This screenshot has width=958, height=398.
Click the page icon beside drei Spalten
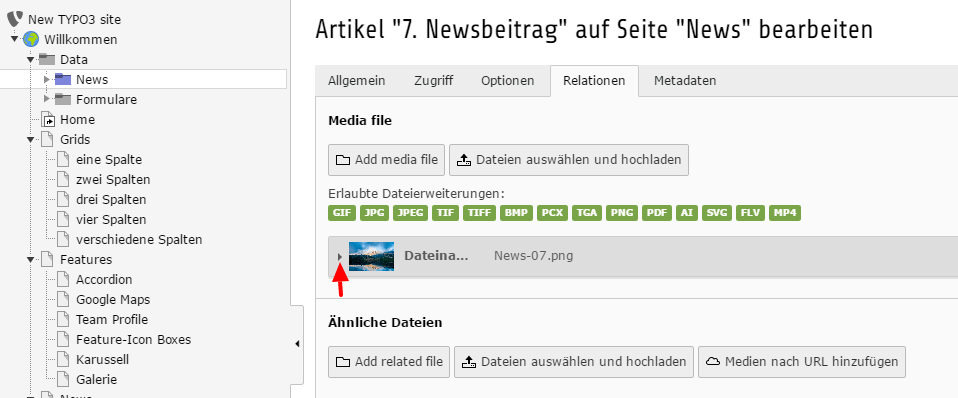click(x=64, y=199)
